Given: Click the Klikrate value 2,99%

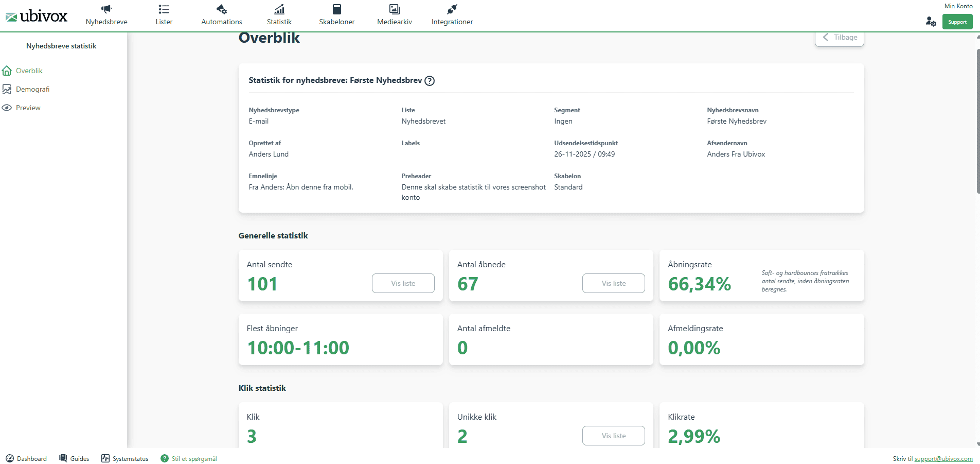Looking at the screenshot, I should tap(694, 437).
